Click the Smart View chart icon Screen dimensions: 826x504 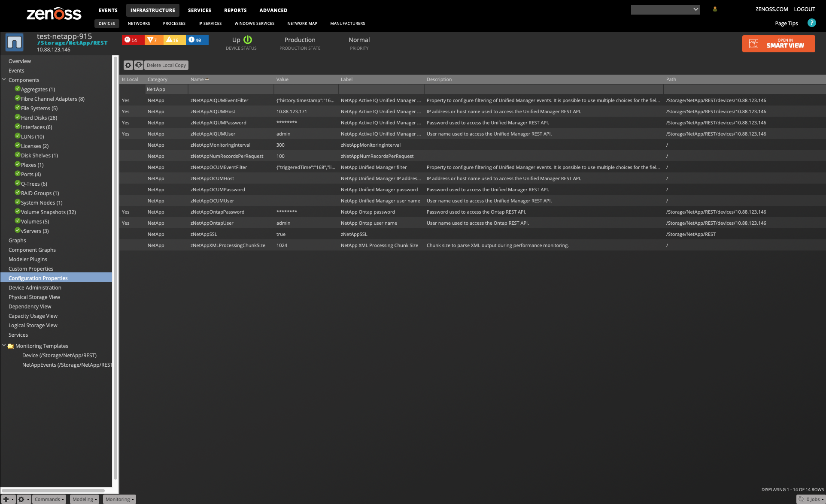click(x=754, y=43)
